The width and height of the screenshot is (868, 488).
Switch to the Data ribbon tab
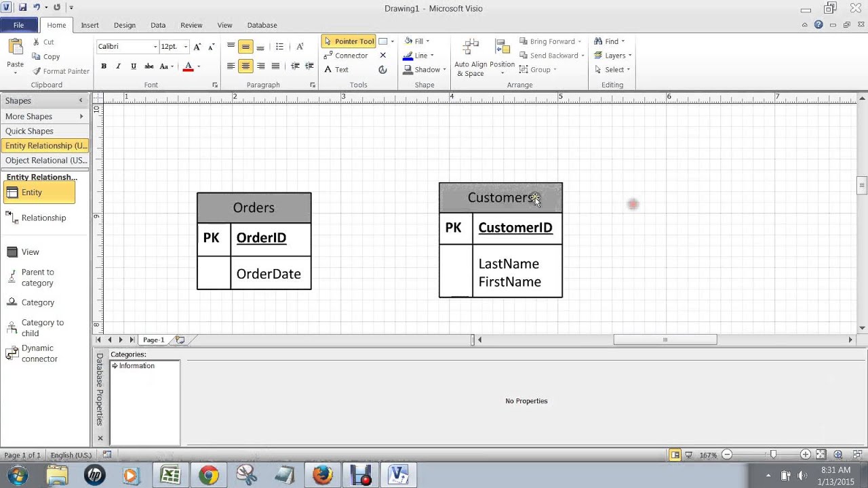click(x=158, y=25)
